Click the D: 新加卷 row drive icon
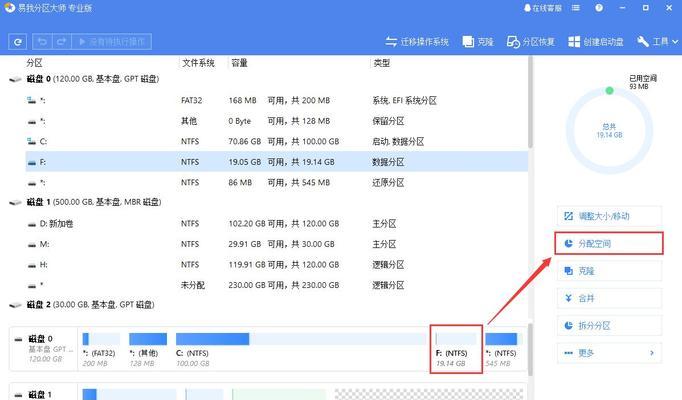The image size is (682, 400). (x=32, y=224)
